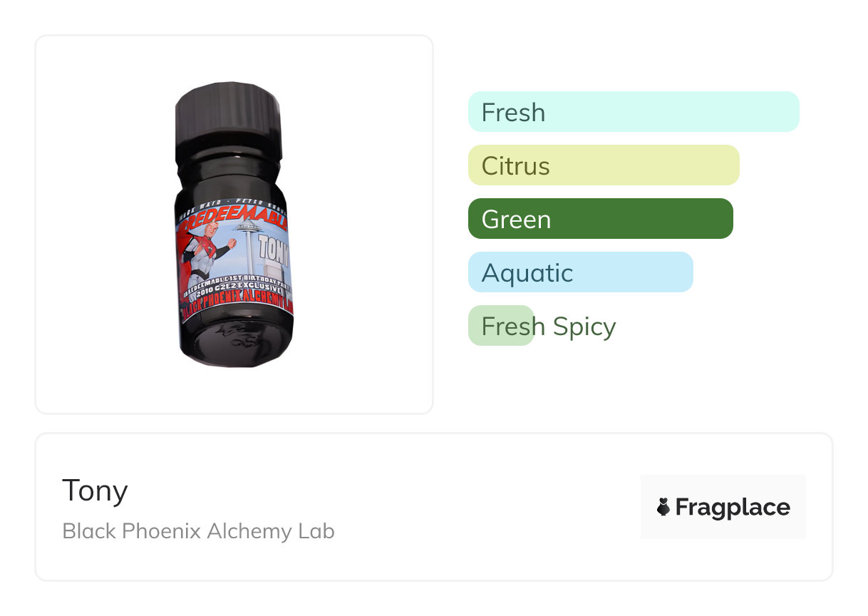Select the Citrus accord bar
Image resolution: width=868 pixels, height=616 pixels.
tap(604, 165)
